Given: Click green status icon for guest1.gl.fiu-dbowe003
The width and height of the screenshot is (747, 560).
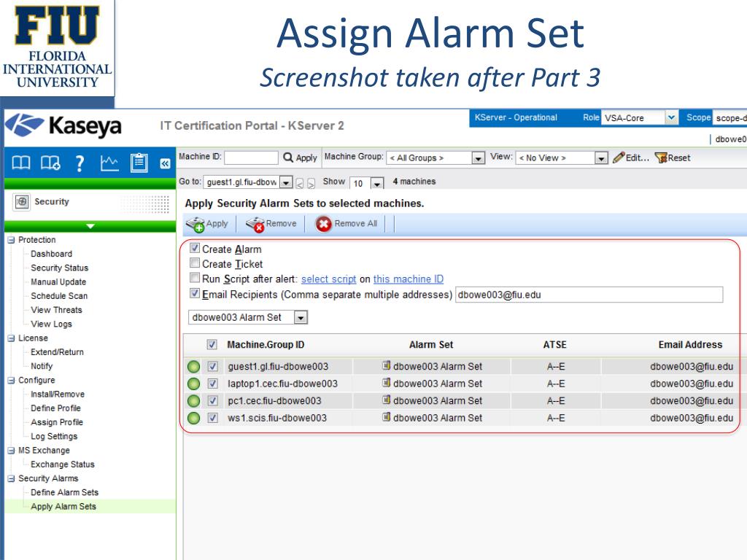Looking at the screenshot, I should (x=193, y=367).
